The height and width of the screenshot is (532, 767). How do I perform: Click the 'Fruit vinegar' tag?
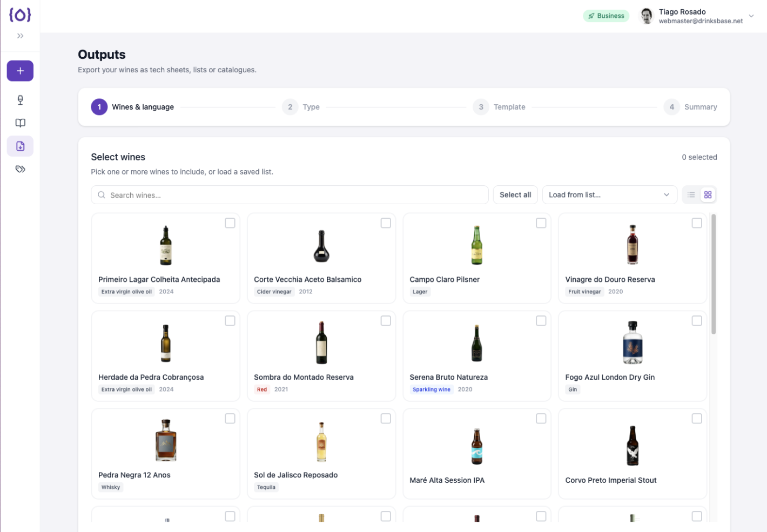click(584, 292)
